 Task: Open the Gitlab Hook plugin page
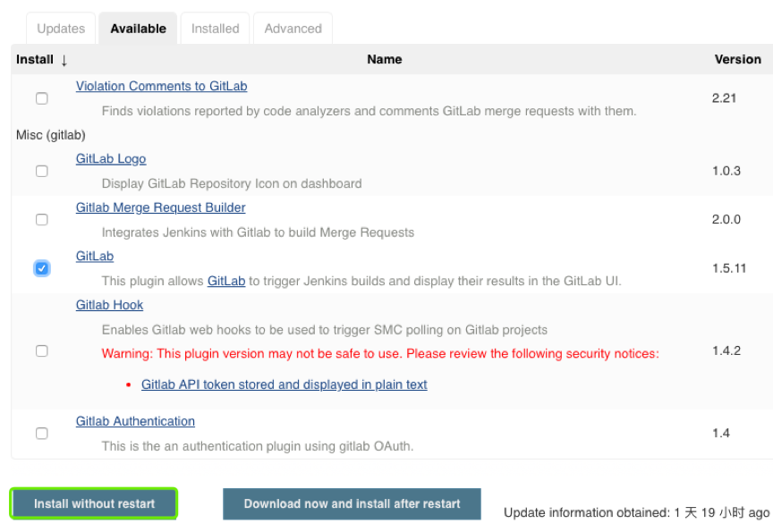[109, 305]
